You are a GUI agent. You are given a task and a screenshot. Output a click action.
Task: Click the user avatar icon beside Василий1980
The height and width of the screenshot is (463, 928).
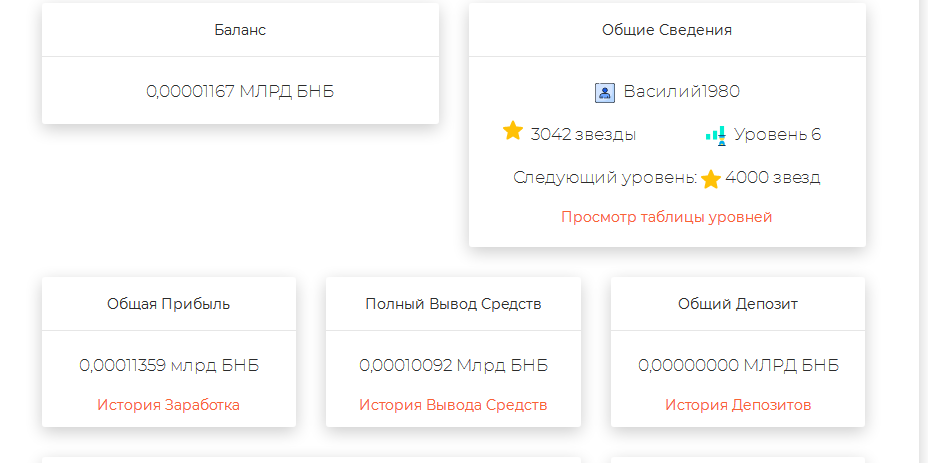point(605,93)
